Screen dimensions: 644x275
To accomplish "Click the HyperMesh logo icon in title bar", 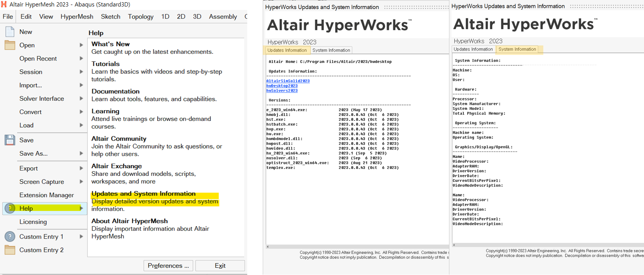I will 4,4.
